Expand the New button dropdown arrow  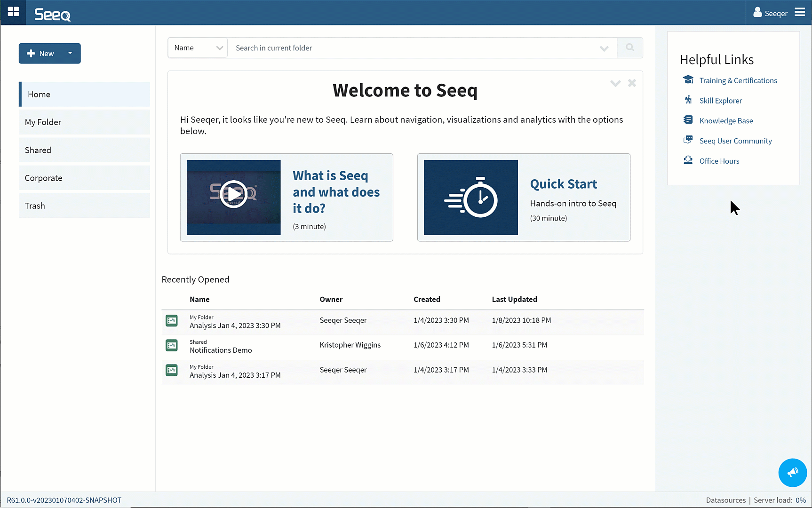tap(70, 53)
